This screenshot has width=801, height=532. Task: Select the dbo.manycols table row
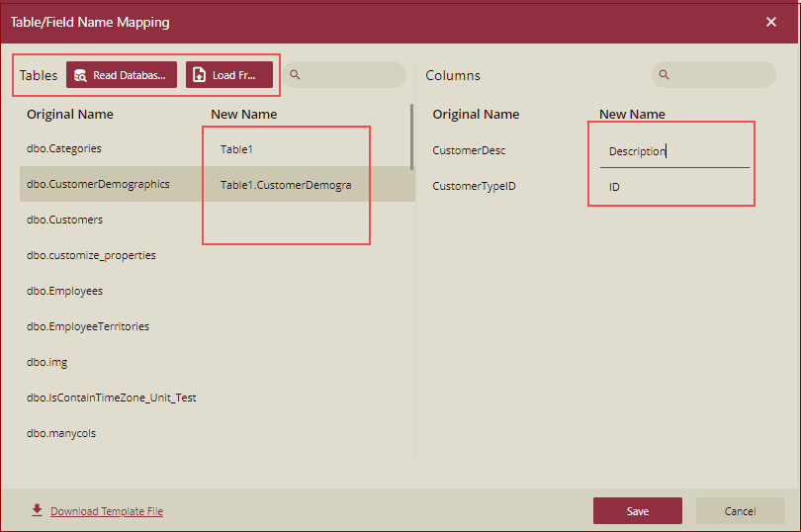coord(218,433)
